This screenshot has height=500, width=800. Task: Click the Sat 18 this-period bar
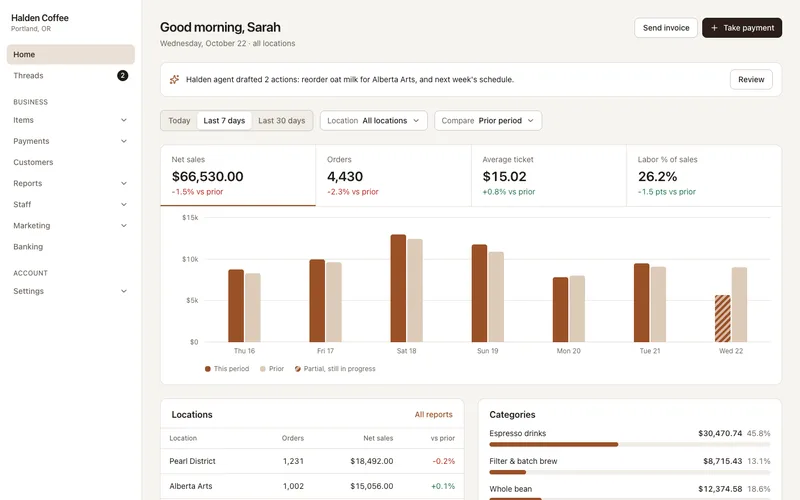(398, 288)
